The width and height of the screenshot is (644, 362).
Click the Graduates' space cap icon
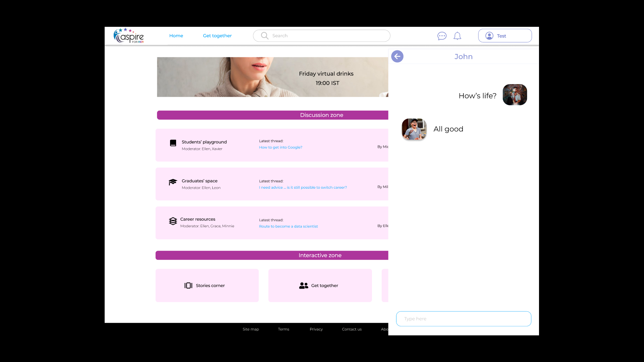[x=173, y=182]
